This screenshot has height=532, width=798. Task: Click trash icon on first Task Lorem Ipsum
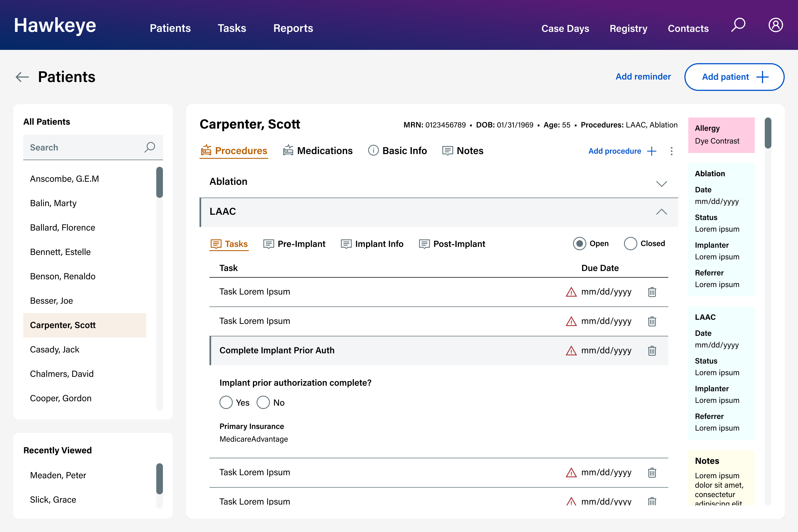pyautogui.click(x=652, y=292)
